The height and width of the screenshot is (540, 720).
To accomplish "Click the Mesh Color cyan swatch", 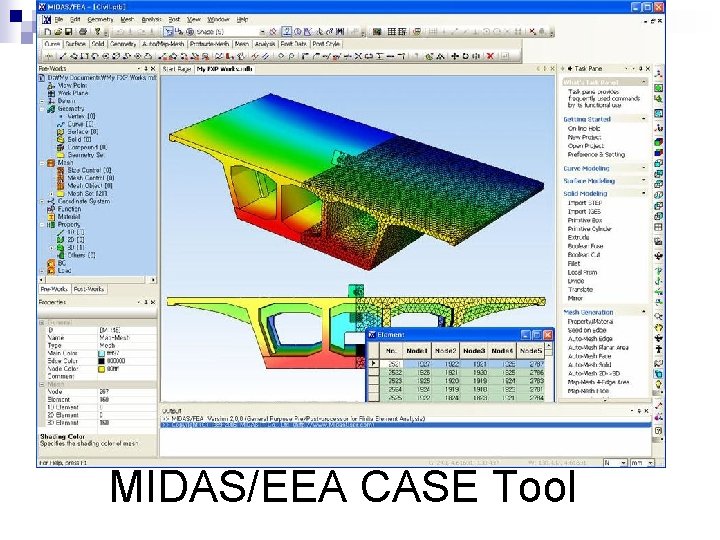I will (x=101, y=354).
